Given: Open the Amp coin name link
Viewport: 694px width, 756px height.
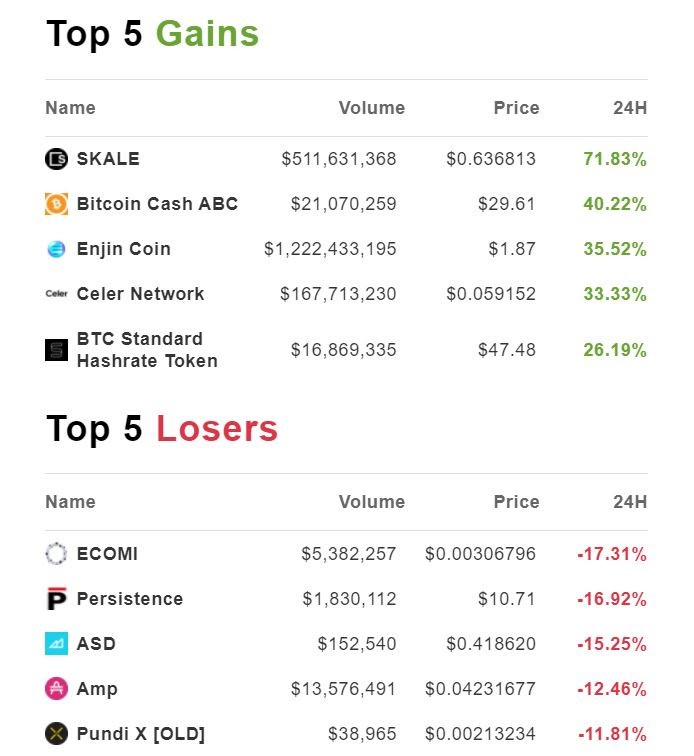Looking at the screenshot, I should tap(97, 689).
